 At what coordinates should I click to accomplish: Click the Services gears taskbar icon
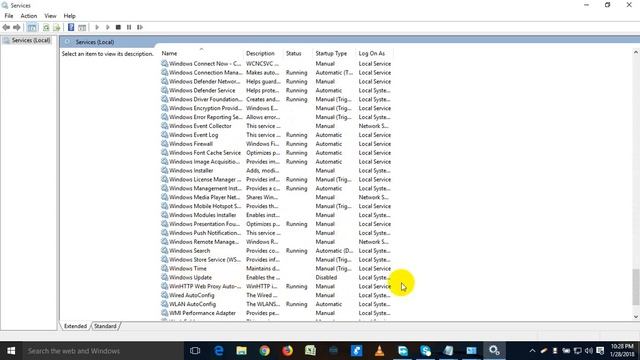pos(494,351)
